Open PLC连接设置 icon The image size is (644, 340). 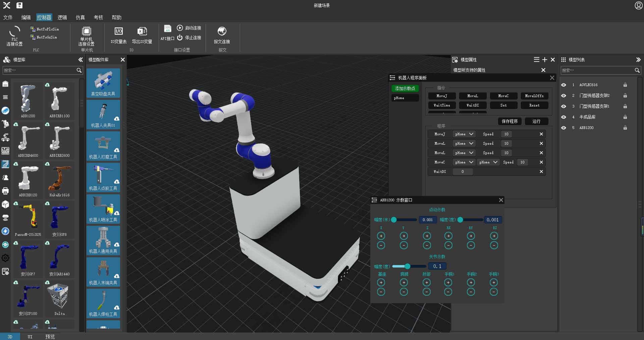click(14, 36)
